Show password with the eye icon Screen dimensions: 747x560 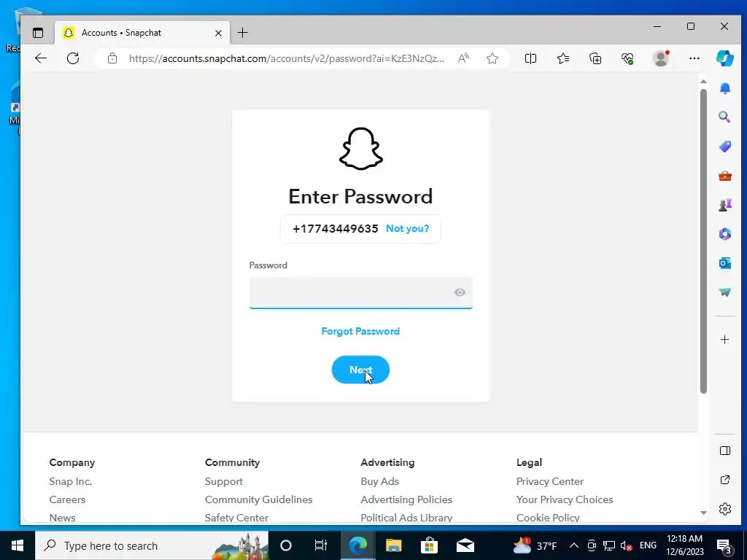(x=460, y=292)
